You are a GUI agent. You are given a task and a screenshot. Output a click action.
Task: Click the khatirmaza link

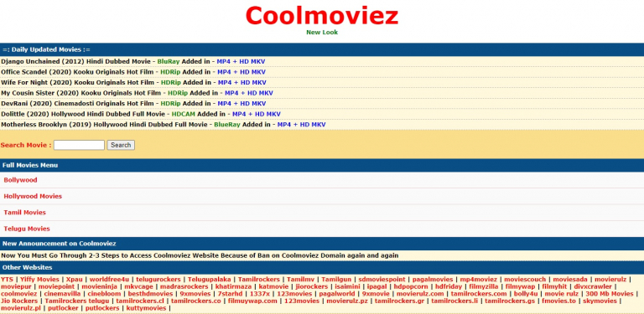click(x=233, y=286)
